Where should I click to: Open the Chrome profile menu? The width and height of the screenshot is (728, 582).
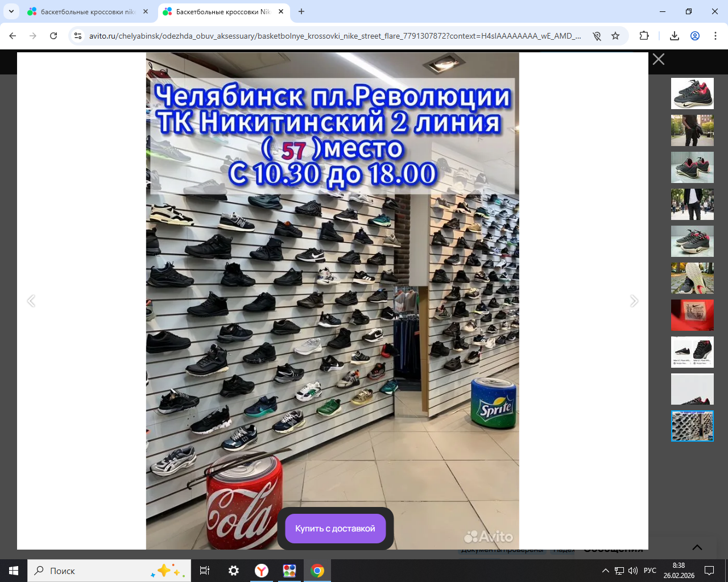695,36
